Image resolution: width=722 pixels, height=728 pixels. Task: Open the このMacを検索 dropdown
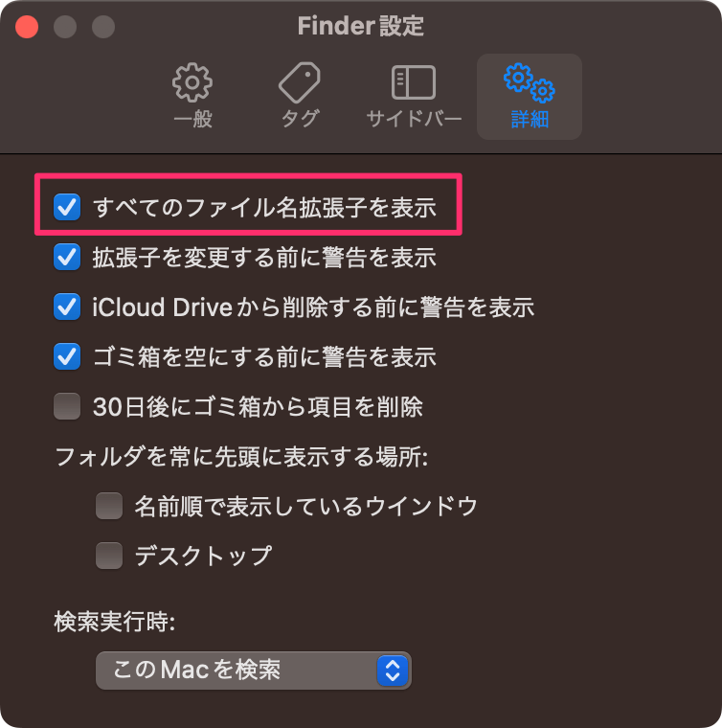[x=254, y=671]
